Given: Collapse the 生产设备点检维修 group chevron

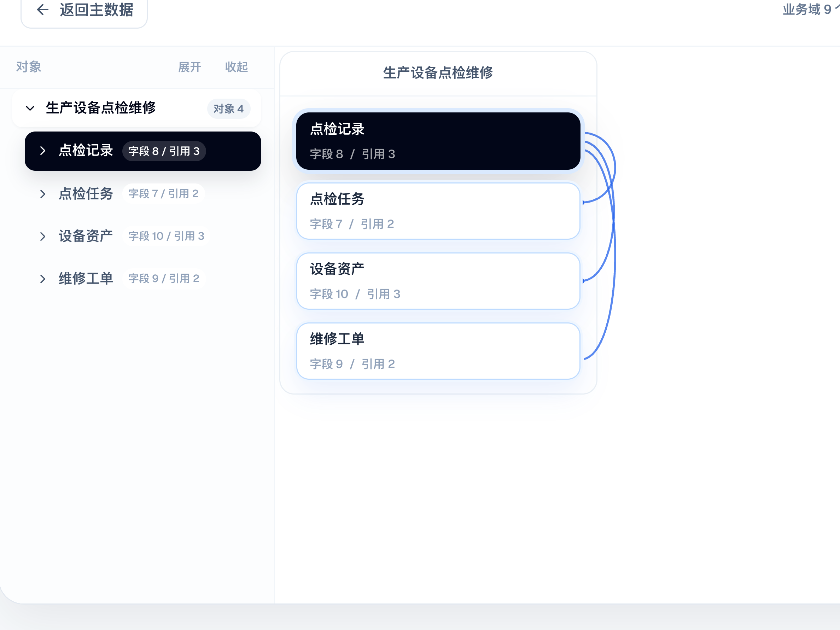Looking at the screenshot, I should (x=30, y=108).
